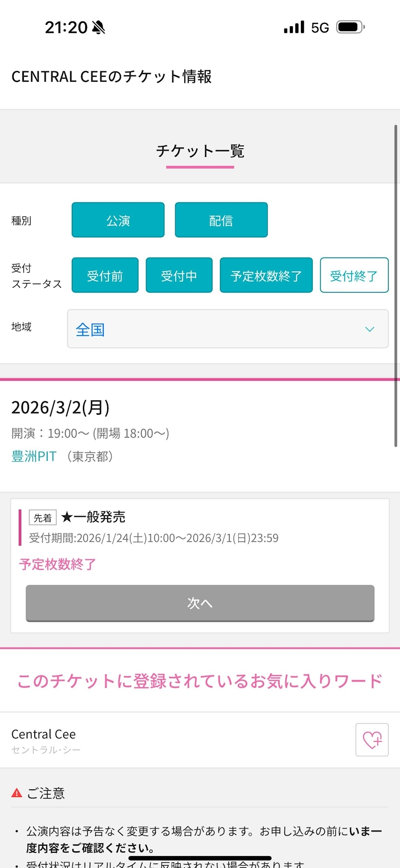Tap the battery icon in status bar
The height and width of the screenshot is (868, 400).
(x=350, y=27)
